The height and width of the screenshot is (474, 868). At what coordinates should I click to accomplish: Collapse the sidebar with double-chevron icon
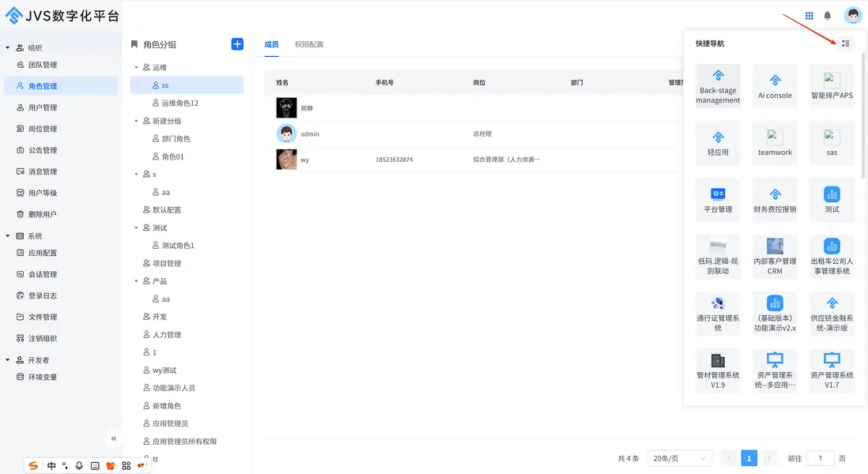(114, 438)
